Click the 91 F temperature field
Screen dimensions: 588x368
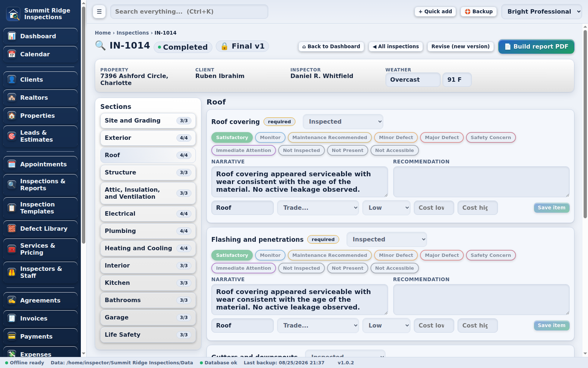(x=457, y=79)
